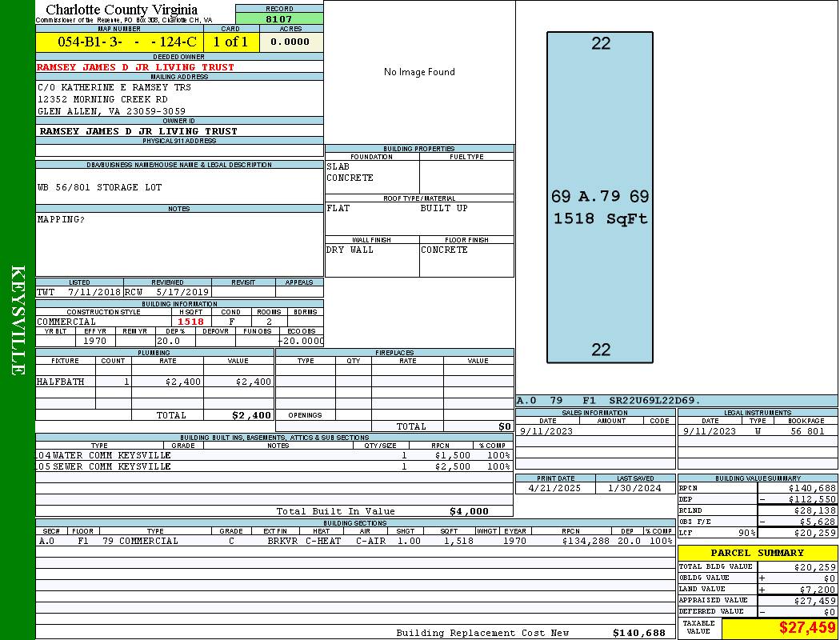Image resolution: width=840 pixels, height=640 pixels.
Task: Click sales date 9/11/2023
Action: pyautogui.click(x=546, y=431)
